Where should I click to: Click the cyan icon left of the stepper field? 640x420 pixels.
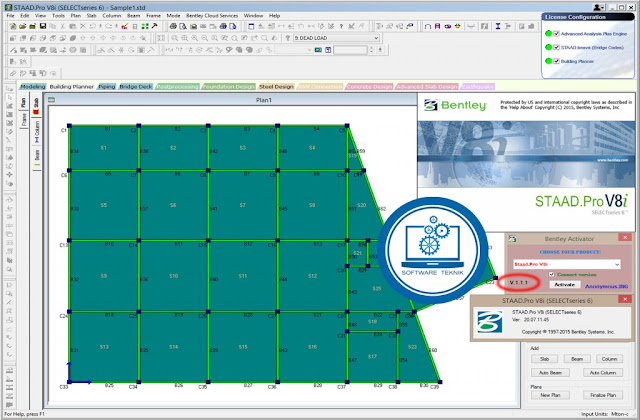click(x=318, y=50)
